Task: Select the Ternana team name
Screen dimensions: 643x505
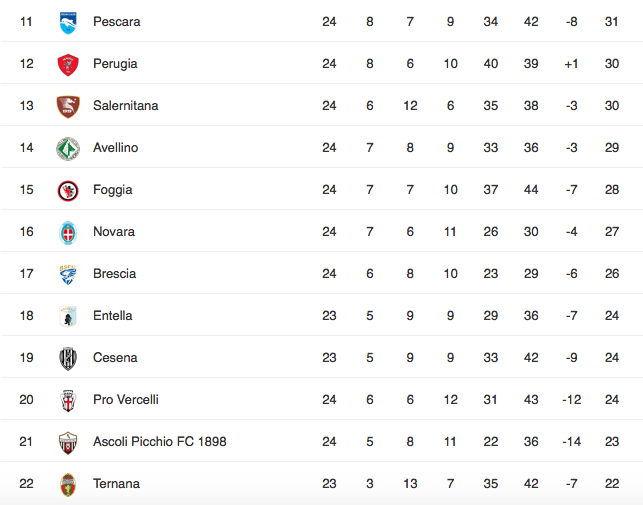Action: tap(116, 484)
